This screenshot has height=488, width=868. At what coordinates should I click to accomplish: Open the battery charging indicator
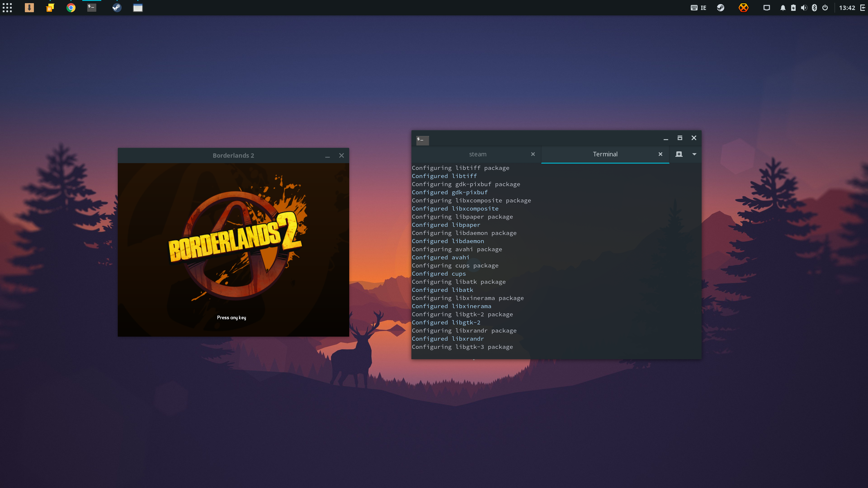[x=793, y=8]
